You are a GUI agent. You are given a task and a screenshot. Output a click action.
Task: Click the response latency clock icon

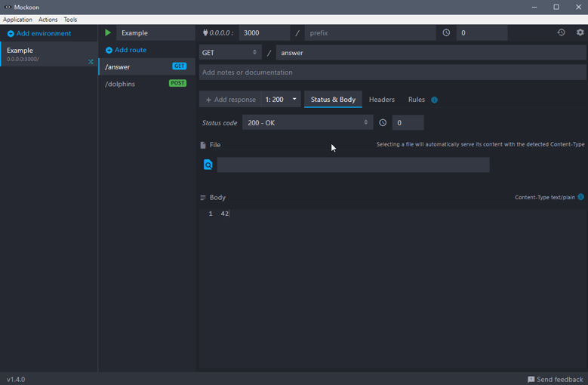[x=383, y=122]
